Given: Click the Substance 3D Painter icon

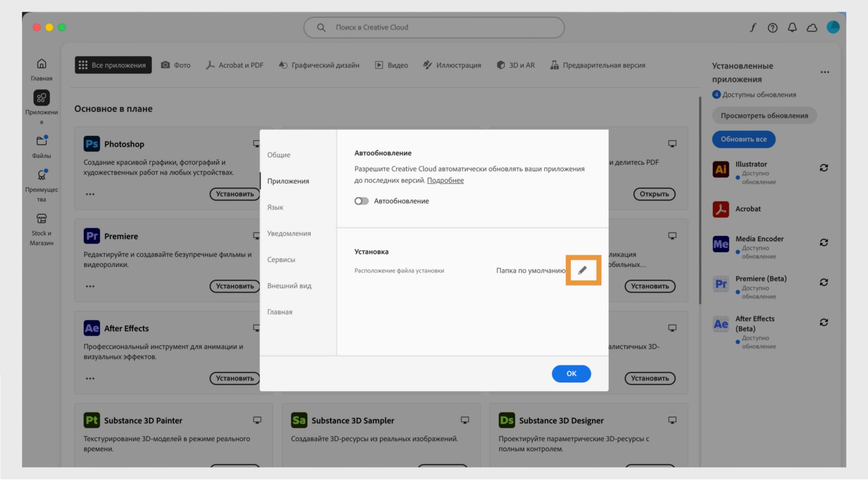Looking at the screenshot, I should point(92,420).
